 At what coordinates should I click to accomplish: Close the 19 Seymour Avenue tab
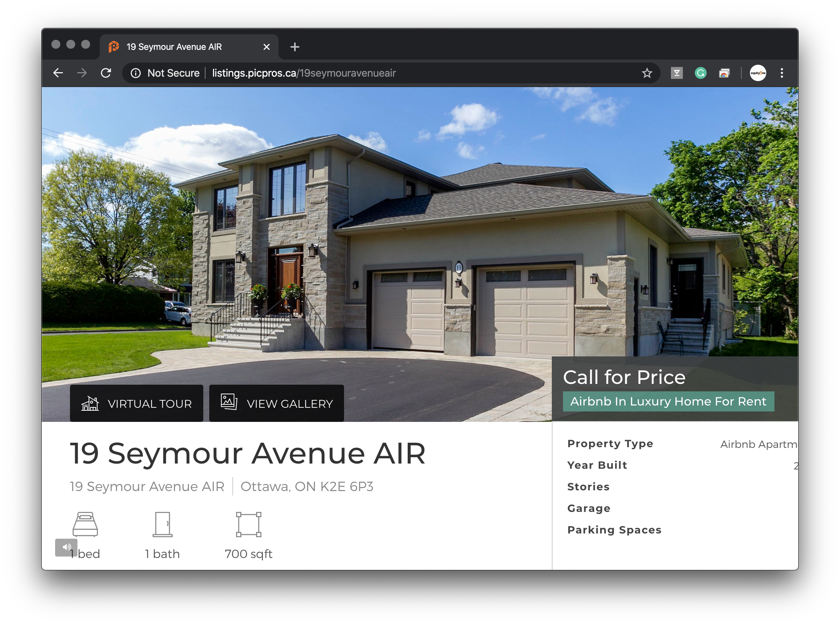(267, 47)
